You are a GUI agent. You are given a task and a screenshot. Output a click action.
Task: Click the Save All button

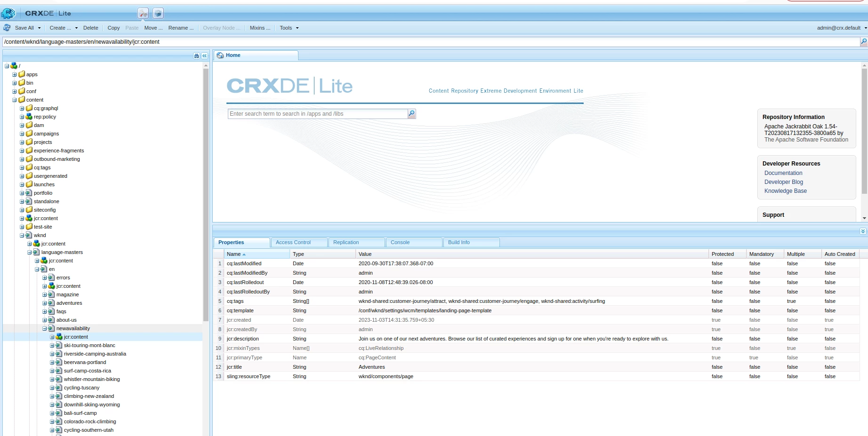point(24,28)
